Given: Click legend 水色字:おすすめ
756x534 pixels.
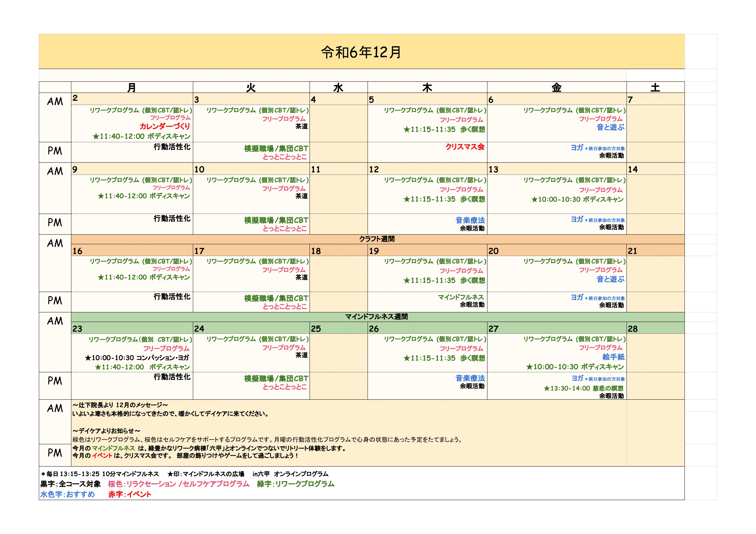Looking at the screenshot, I should pyautogui.click(x=67, y=495).
